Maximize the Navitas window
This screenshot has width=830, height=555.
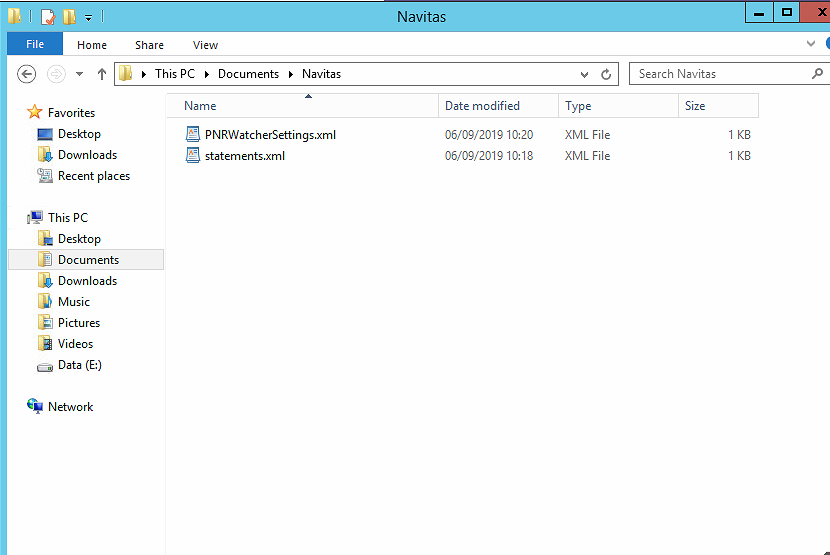coord(787,13)
